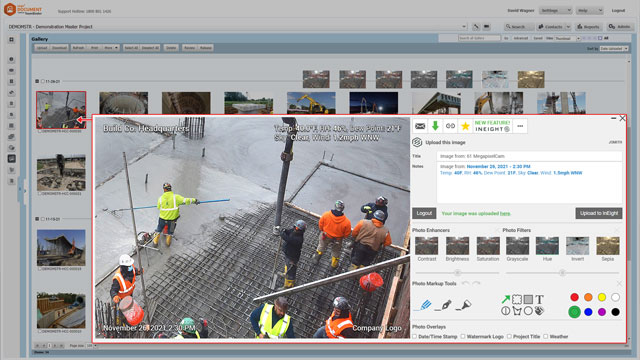Close the Photo Markup Tools section

pos(619,283)
